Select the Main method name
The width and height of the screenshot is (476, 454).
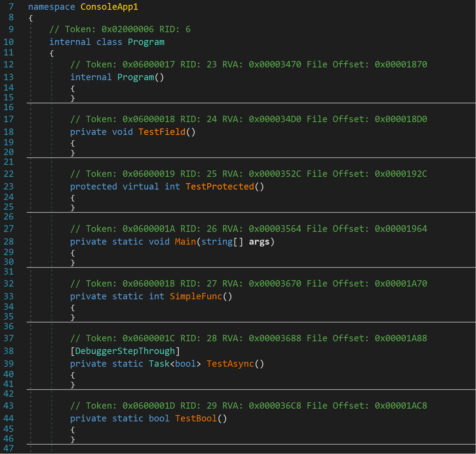(x=185, y=242)
